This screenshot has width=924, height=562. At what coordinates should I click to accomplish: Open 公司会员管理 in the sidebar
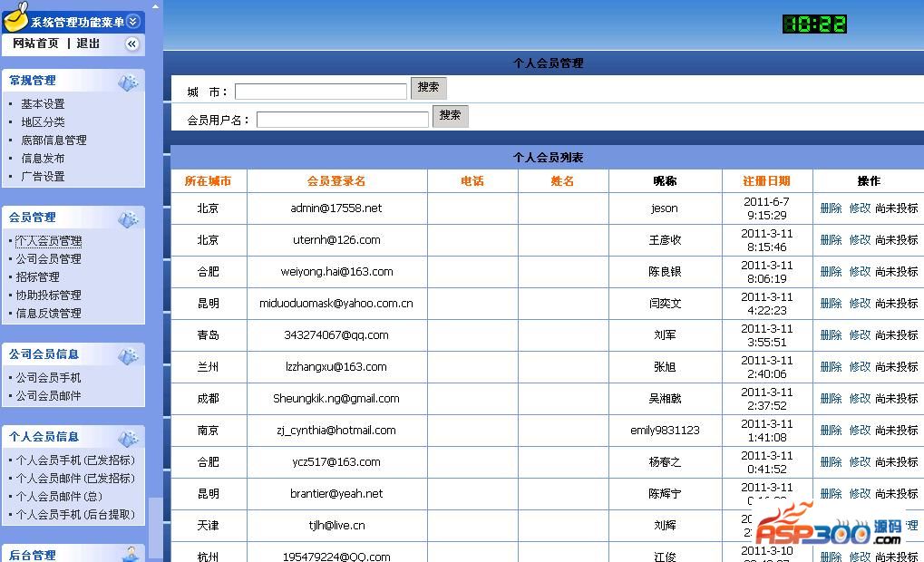(48, 259)
